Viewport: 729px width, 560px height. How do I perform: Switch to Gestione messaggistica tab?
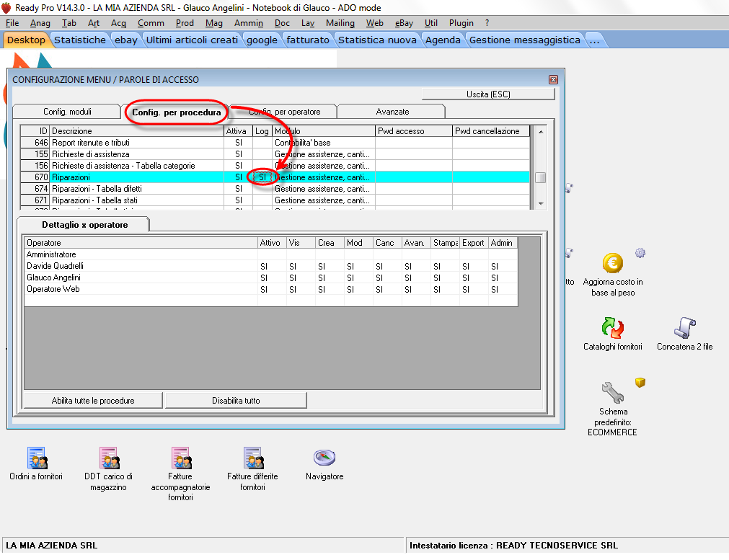click(x=525, y=40)
